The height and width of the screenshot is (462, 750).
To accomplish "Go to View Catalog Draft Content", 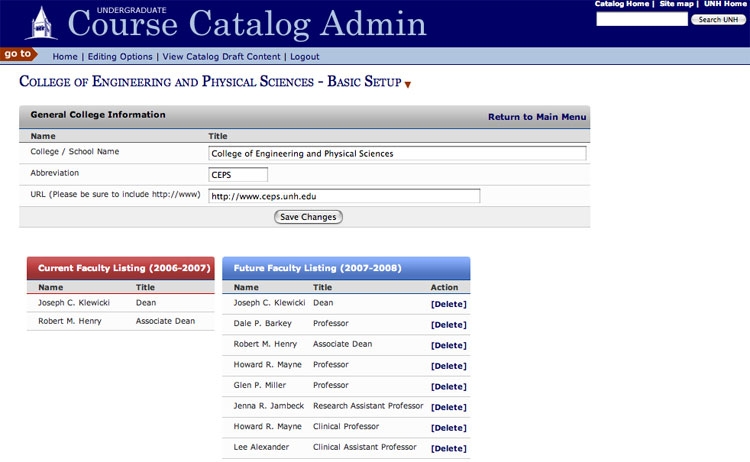I will click(x=221, y=56).
